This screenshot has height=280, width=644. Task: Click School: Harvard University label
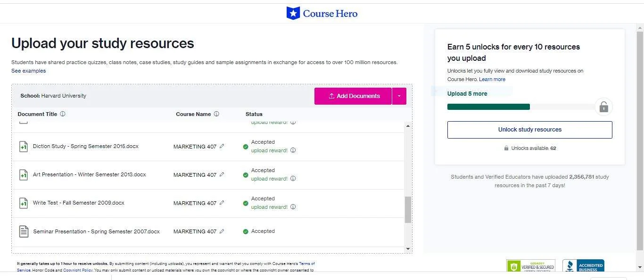53,96
